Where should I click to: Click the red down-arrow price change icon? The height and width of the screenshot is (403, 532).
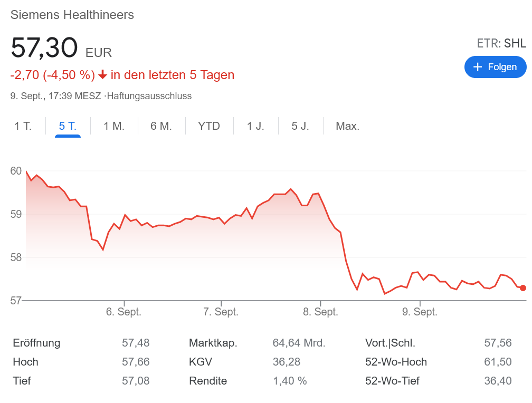[103, 75]
